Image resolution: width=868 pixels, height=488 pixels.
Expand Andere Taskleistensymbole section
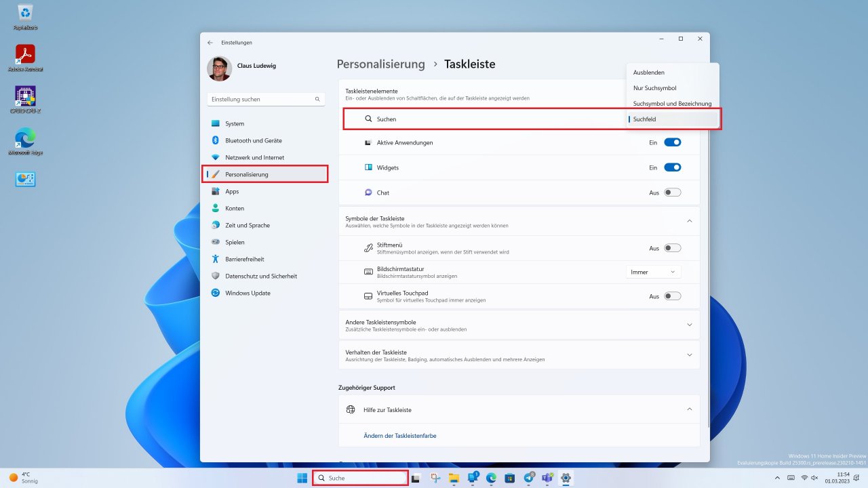click(x=690, y=325)
